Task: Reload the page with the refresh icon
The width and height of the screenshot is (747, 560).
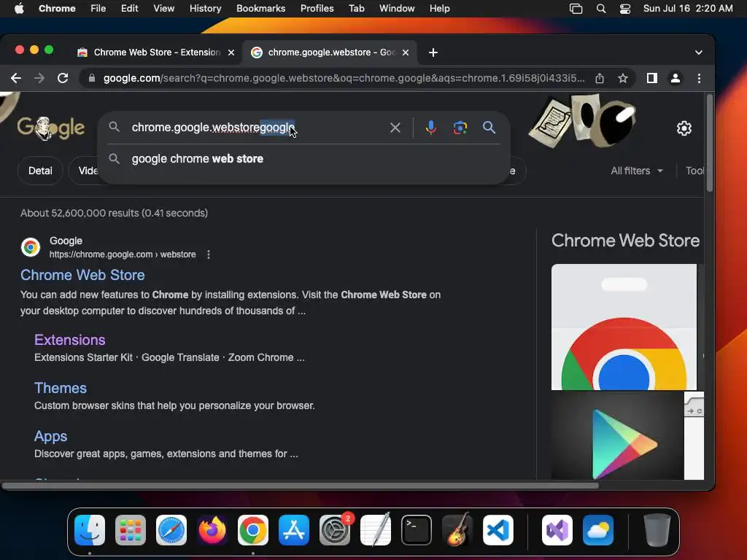Action: [x=63, y=78]
